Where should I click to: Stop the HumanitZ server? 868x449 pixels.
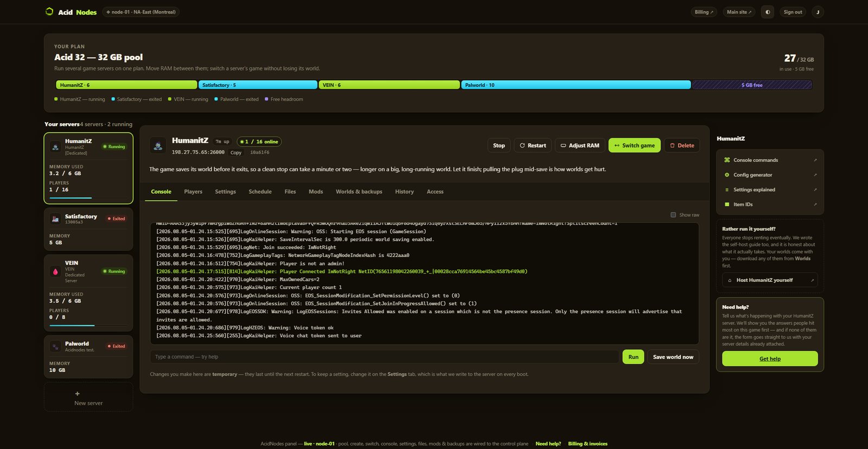(x=499, y=146)
